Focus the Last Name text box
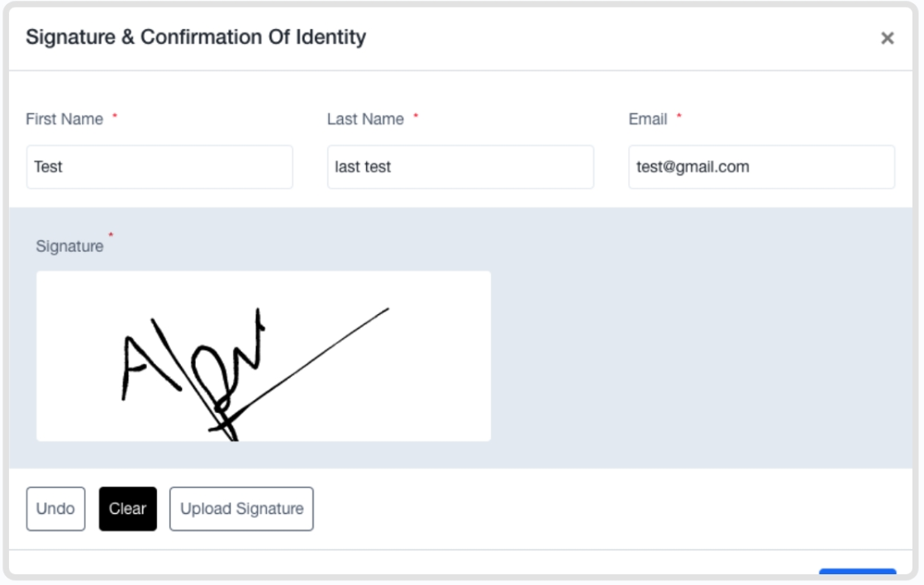 pyautogui.click(x=460, y=167)
